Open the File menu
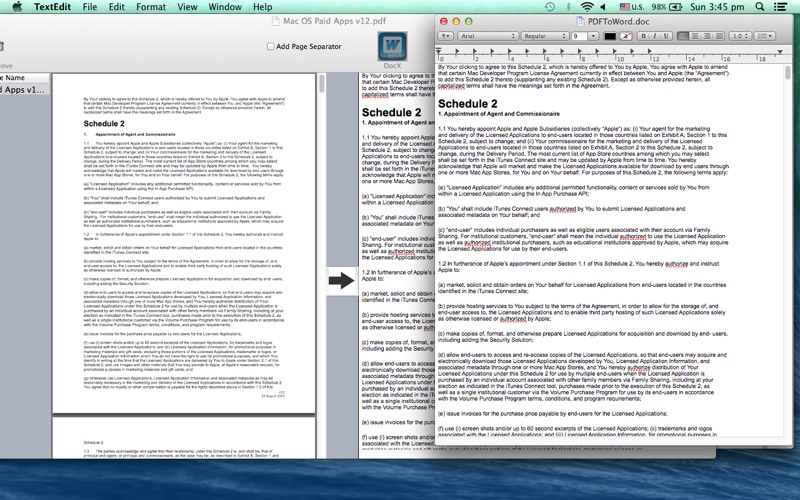The height and width of the screenshot is (500, 800). point(90,7)
